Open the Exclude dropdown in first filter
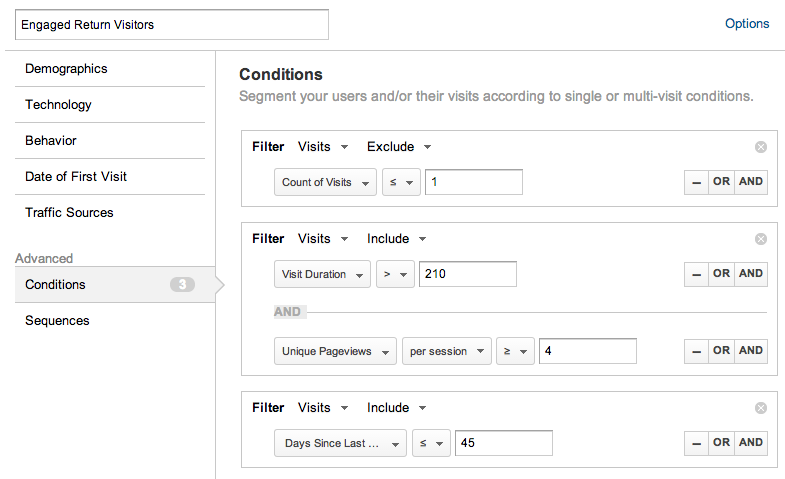The width and height of the screenshot is (785, 479). [x=398, y=147]
